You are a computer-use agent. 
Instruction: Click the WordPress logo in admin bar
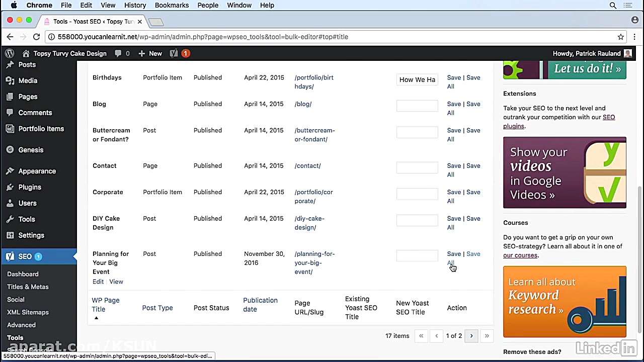coord(10,53)
